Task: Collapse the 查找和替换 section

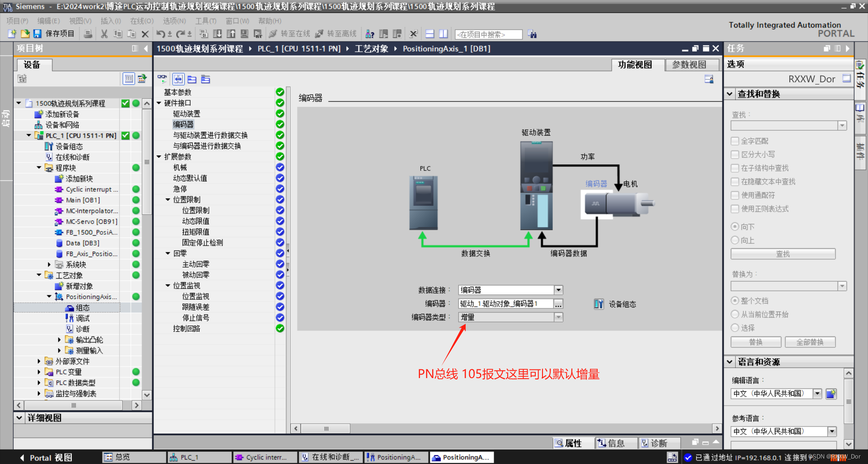Action: coord(730,94)
